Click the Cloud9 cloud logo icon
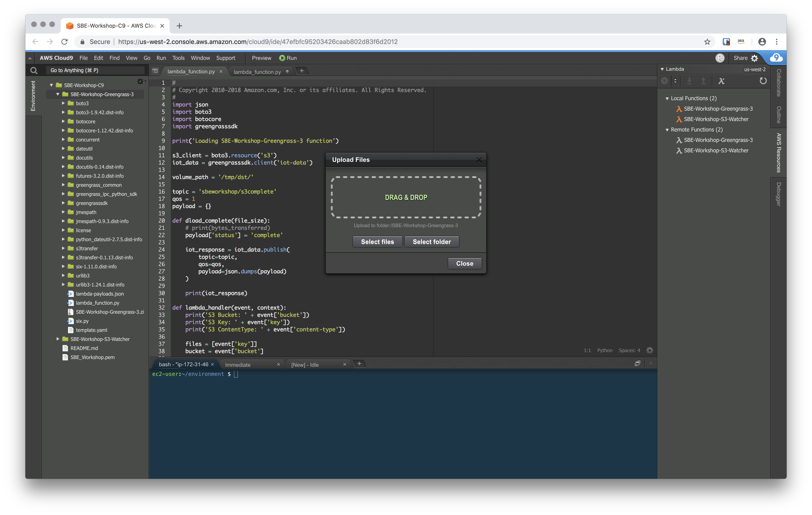812x515 pixels. tap(776, 58)
